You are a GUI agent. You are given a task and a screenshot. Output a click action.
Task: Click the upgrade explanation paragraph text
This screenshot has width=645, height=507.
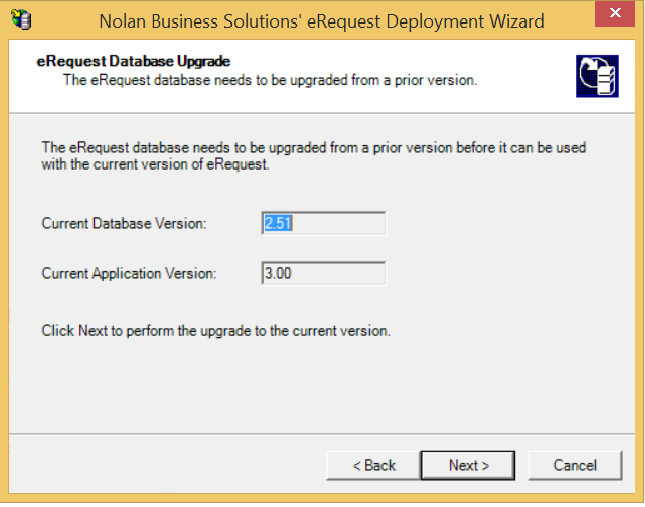pos(313,156)
